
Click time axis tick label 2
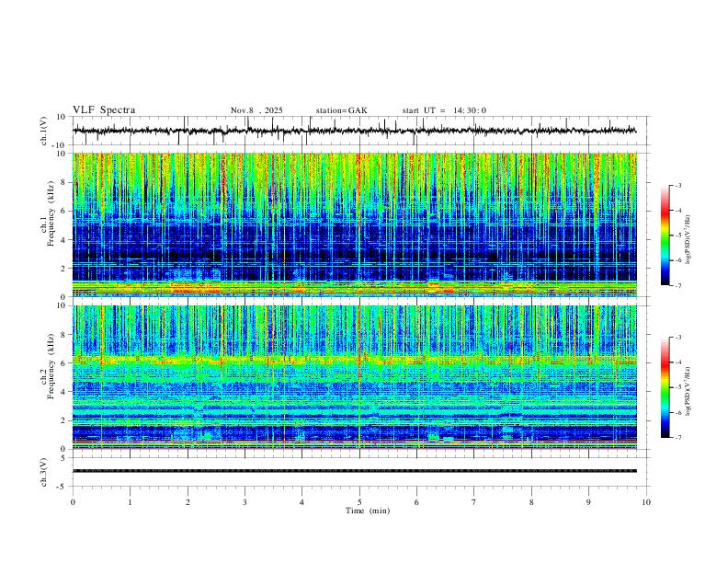(188, 502)
